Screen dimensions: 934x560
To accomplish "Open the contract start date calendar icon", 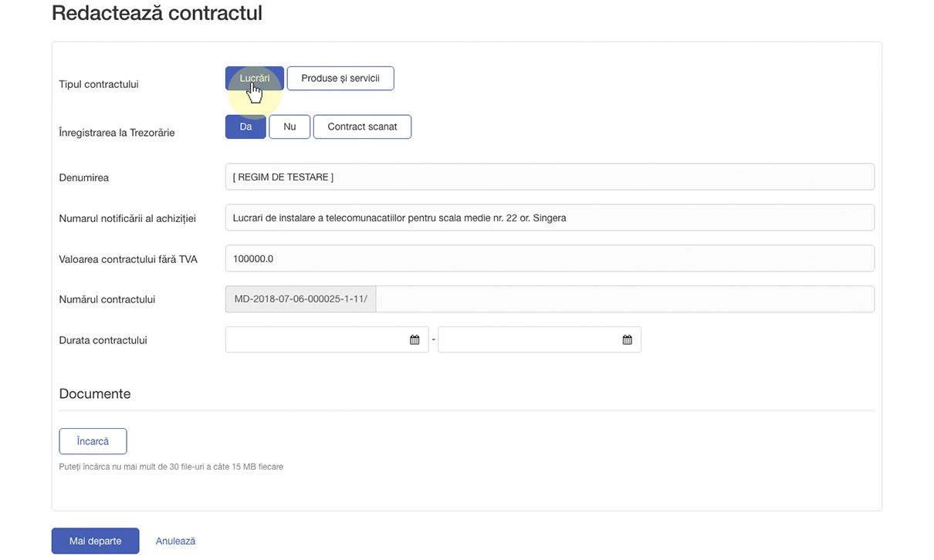I will (415, 340).
